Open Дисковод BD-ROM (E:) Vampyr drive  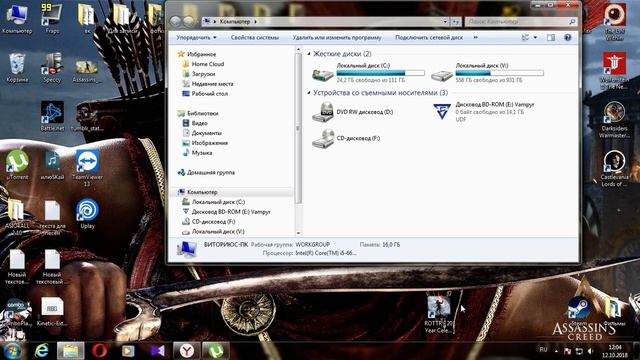point(484,111)
